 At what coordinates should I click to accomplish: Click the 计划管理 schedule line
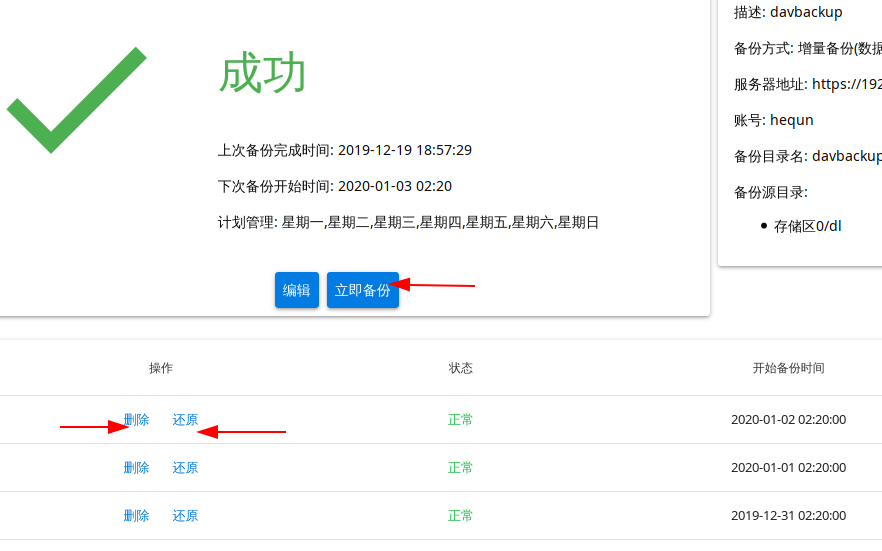(x=408, y=222)
